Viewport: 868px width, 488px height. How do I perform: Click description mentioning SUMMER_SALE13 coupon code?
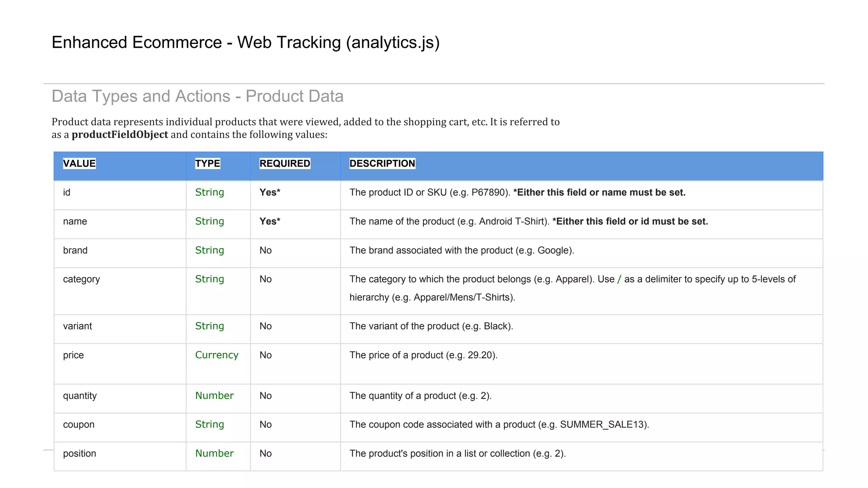click(x=499, y=425)
